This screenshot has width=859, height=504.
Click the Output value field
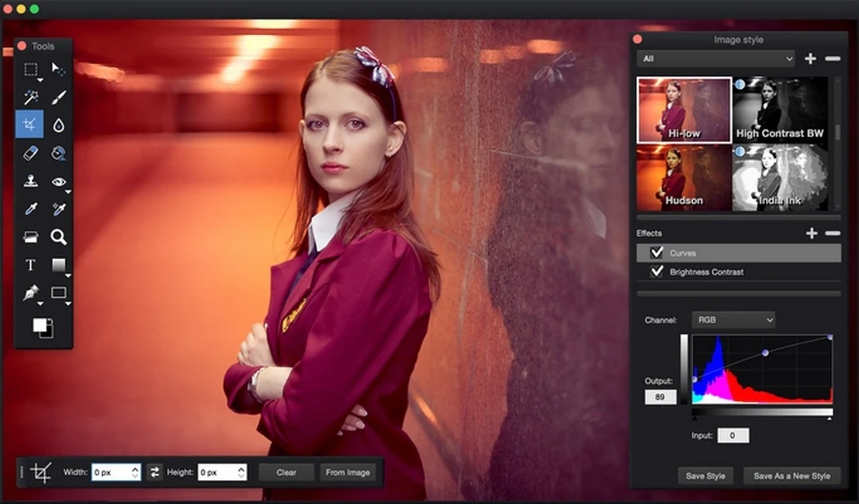(660, 397)
